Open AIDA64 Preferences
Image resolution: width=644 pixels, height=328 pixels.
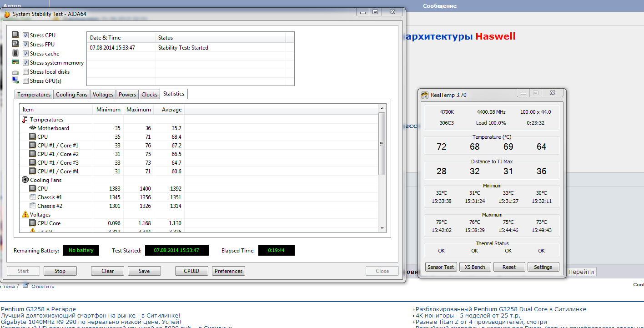click(228, 271)
